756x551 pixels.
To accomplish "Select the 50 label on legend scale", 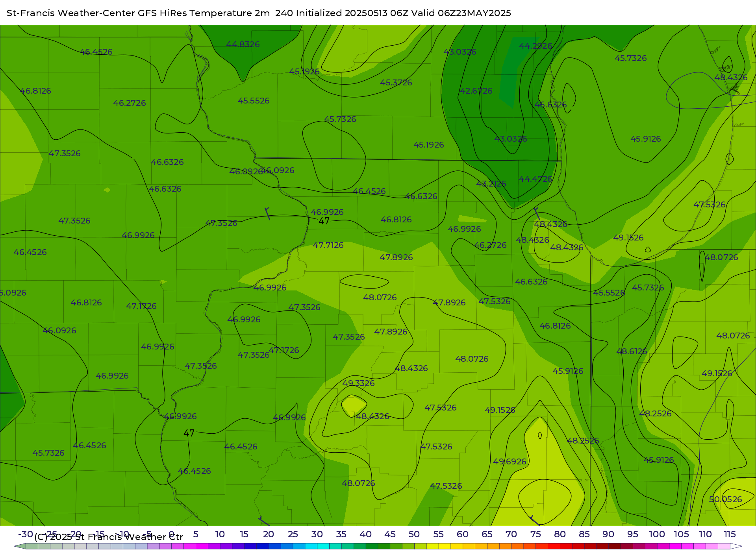I will tap(414, 534).
